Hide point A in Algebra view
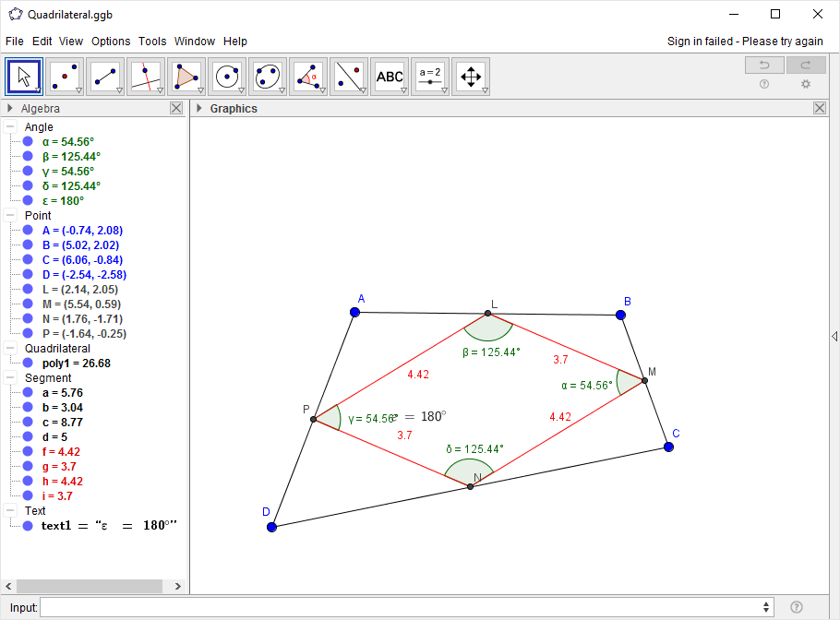 28,231
